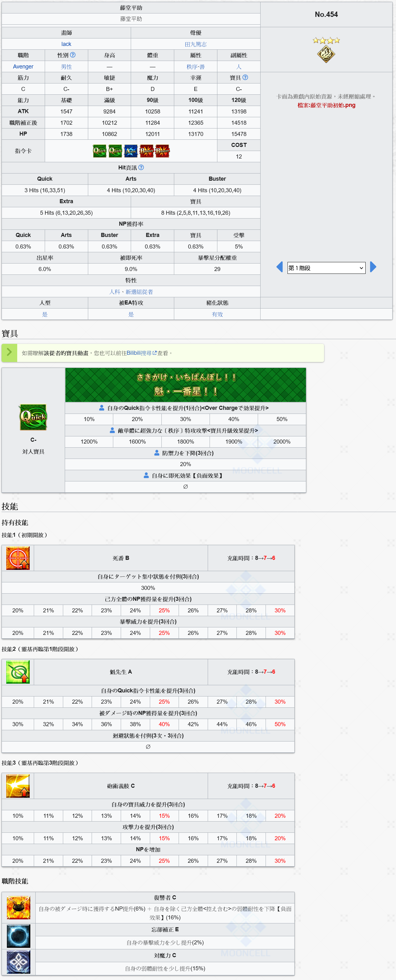Open the red 檔案:藤堂平助初始.png link
Image resolution: width=396 pixels, height=980 pixels.
point(326,105)
